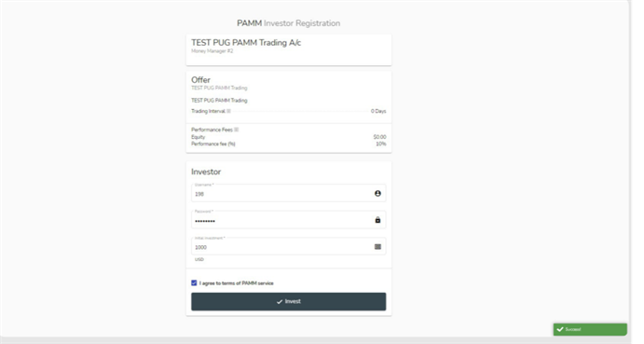Click the checkmark icon in Success toast
This screenshot has height=344, width=644.
pyautogui.click(x=560, y=329)
